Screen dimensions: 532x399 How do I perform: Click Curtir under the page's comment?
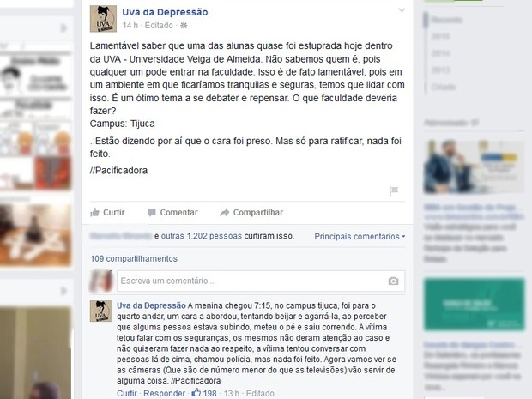[x=127, y=393]
